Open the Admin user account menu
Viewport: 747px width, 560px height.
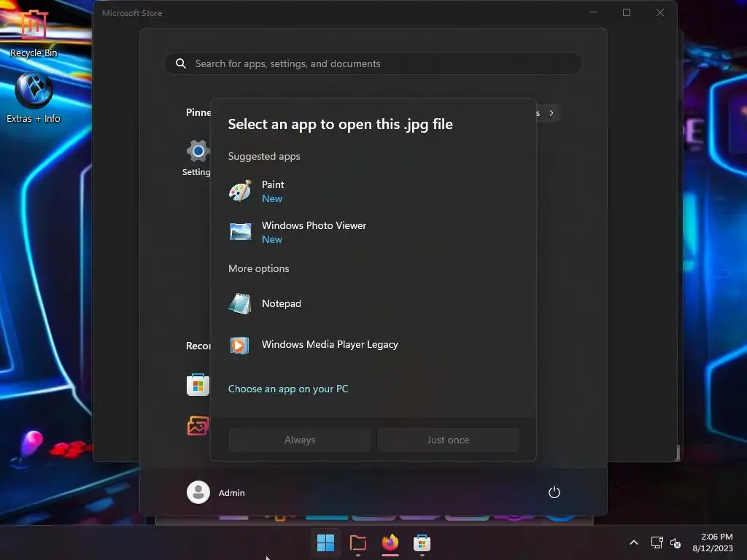[x=216, y=492]
